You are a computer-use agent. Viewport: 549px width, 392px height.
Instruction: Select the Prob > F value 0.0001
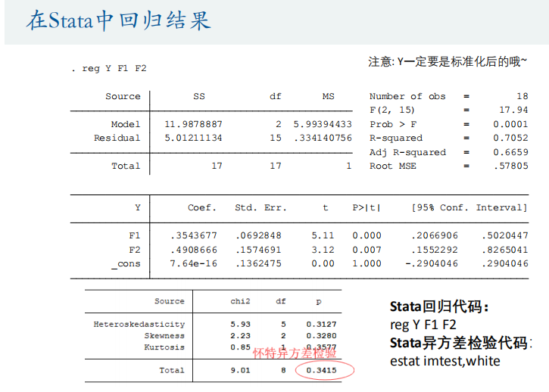tap(510, 124)
